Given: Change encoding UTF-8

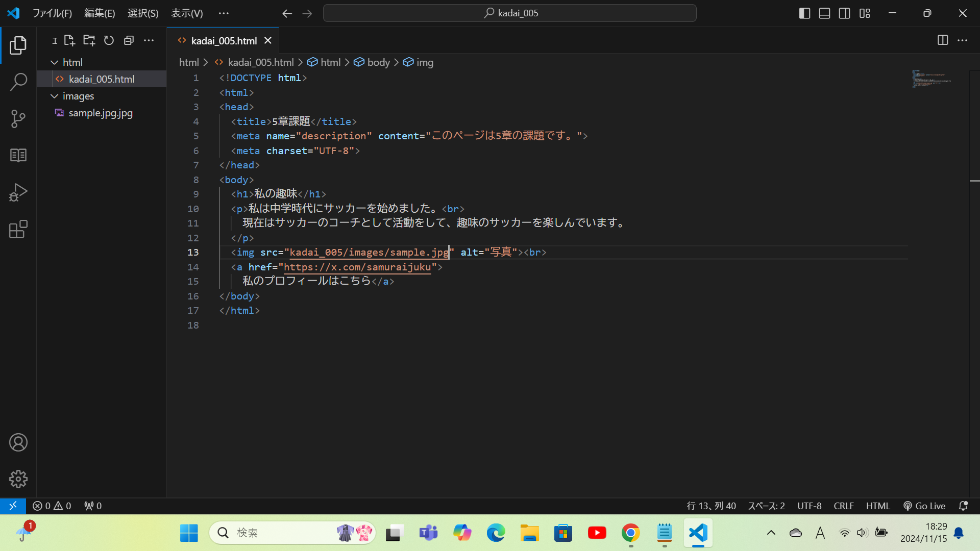Looking at the screenshot, I should [810, 506].
